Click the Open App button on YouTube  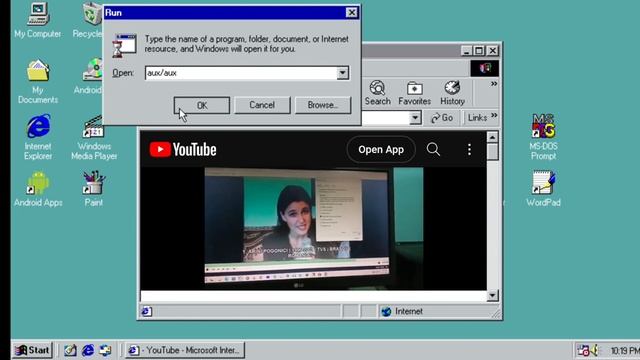tap(381, 149)
